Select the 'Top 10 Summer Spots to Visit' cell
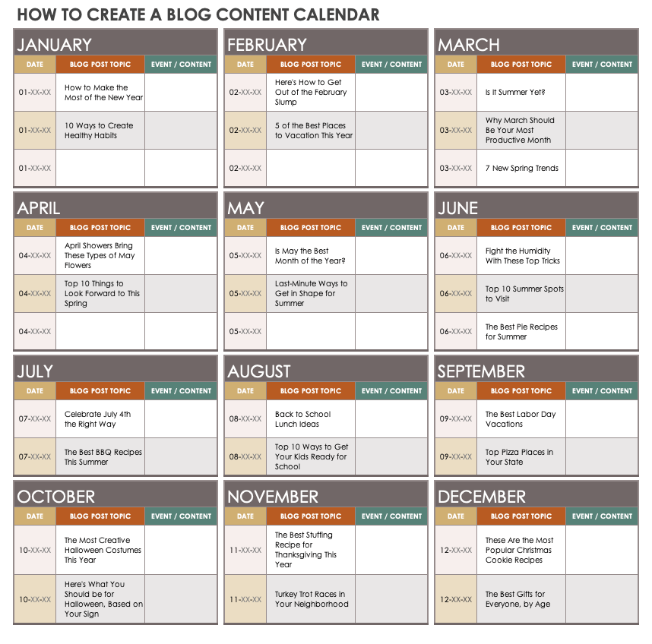This screenshot has width=652, height=644. click(x=521, y=294)
